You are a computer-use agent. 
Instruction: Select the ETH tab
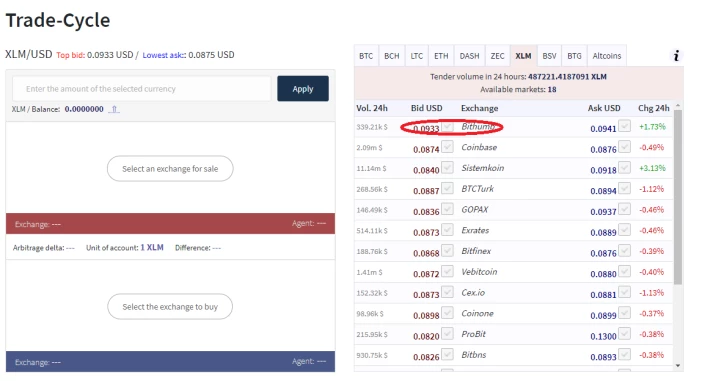[x=441, y=56]
